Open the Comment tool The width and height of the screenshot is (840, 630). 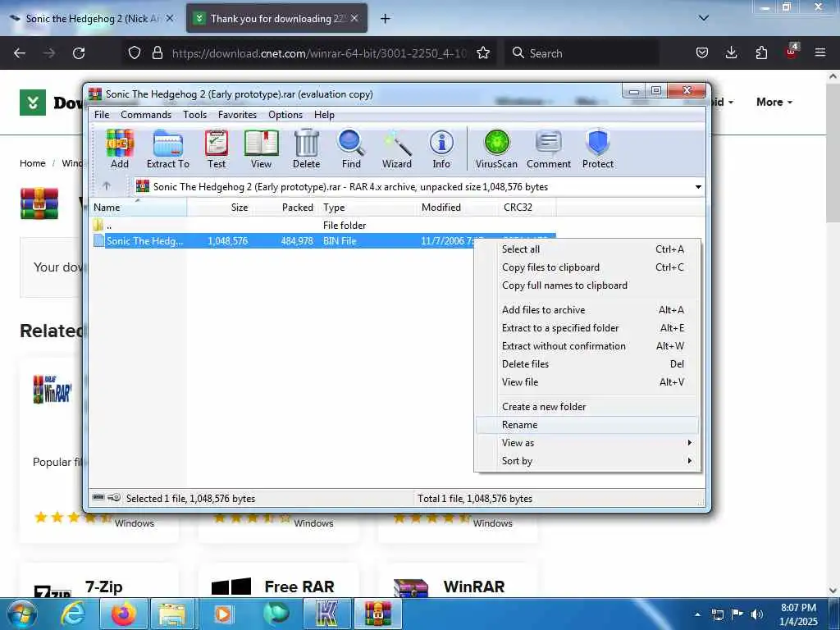549,149
